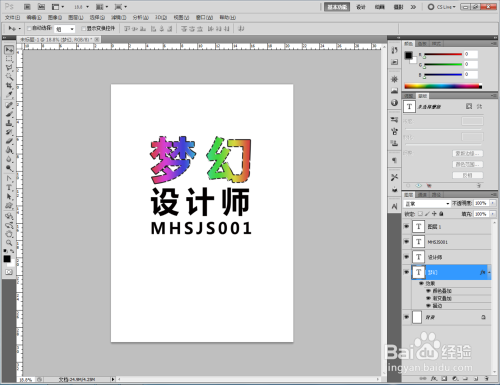
Task: Switch to the 通道 Channels tab
Action: coord(422,194)
